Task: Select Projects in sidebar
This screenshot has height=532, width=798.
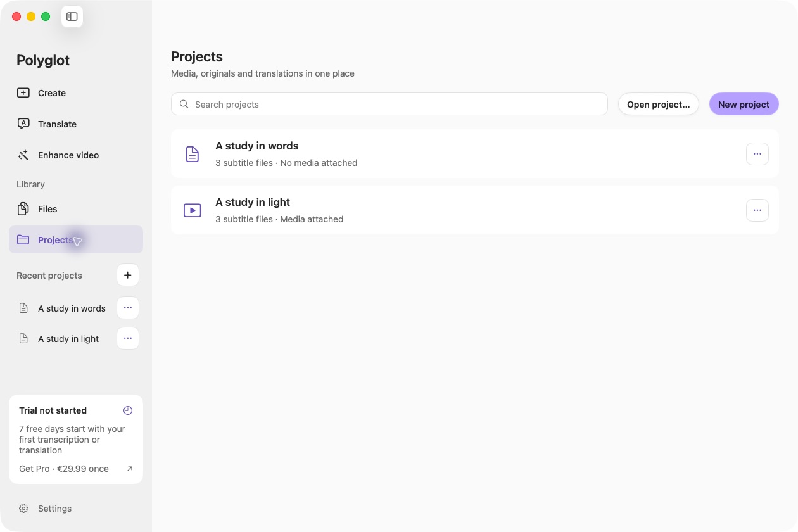Action: pyautogui.click(x=76, y=239)
